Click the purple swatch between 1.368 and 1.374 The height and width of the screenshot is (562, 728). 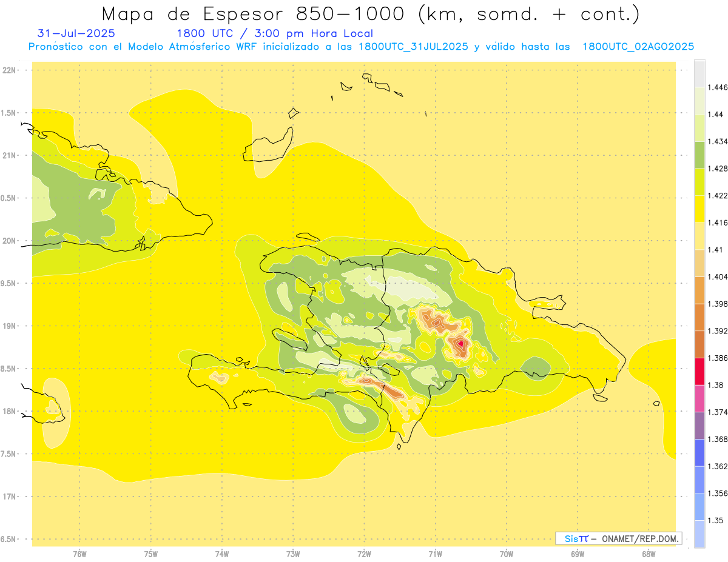click(699, 426)
